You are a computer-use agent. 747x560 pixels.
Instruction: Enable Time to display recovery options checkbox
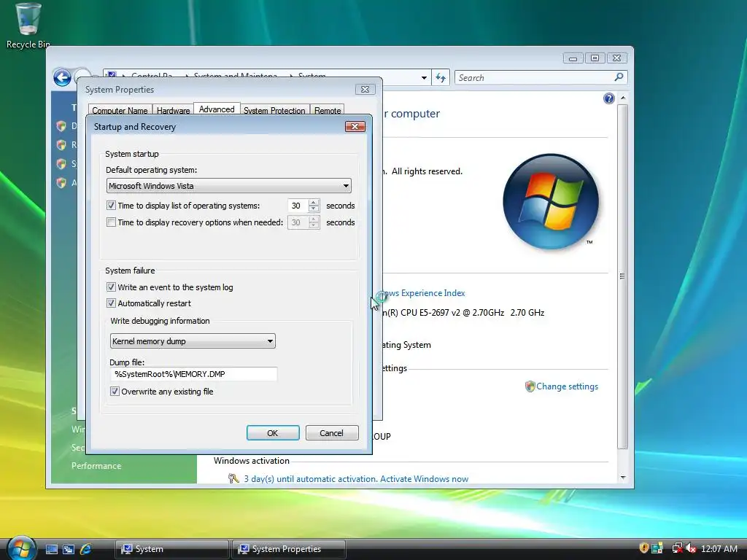[111, 222]
